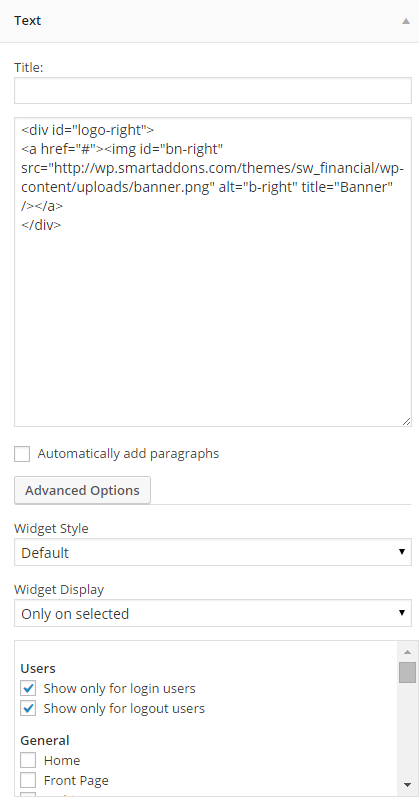This screenshot has height=805, width=419.
Task: Click the options list scrollbar thumb
Action: click(x=407, y=672)
